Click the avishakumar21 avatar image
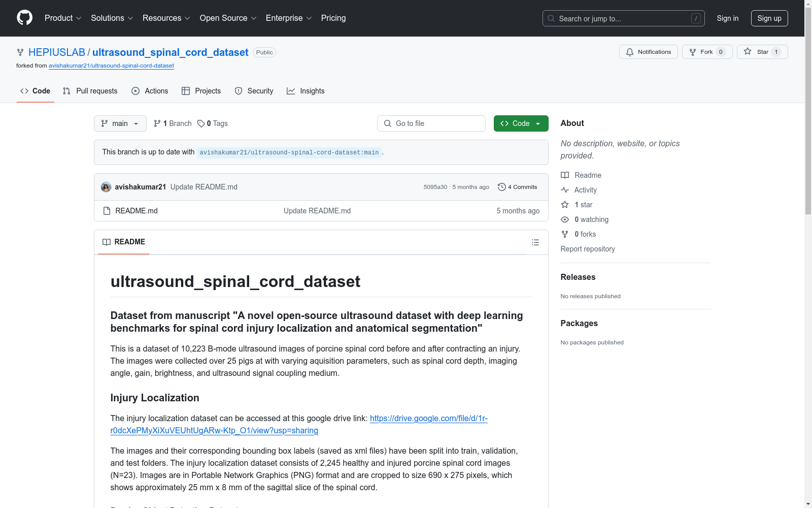The width and height of the screenshot is (812, 508). [x=106, y=187]
